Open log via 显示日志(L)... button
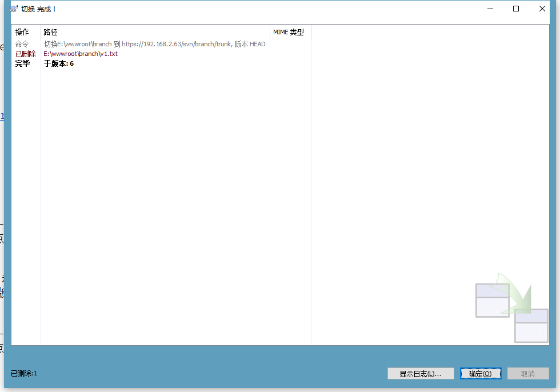This screenshot has width=560, height=392. (421, 374)
